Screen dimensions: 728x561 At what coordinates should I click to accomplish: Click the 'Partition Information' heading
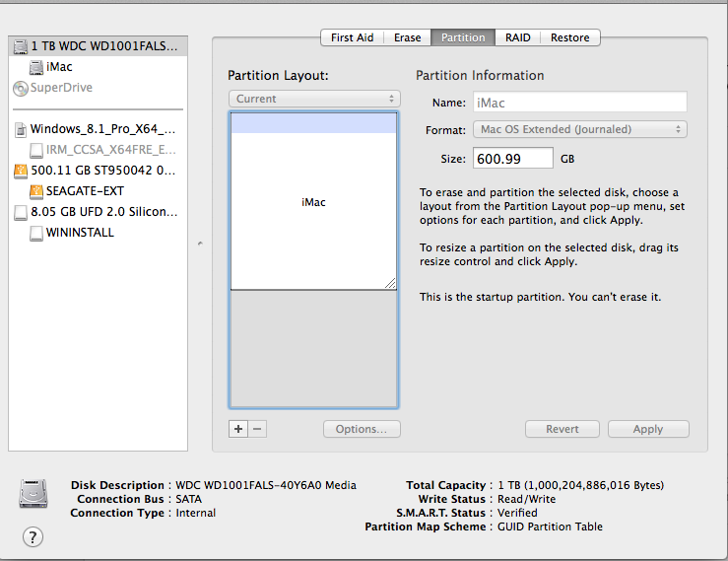(x=480, y=75)
